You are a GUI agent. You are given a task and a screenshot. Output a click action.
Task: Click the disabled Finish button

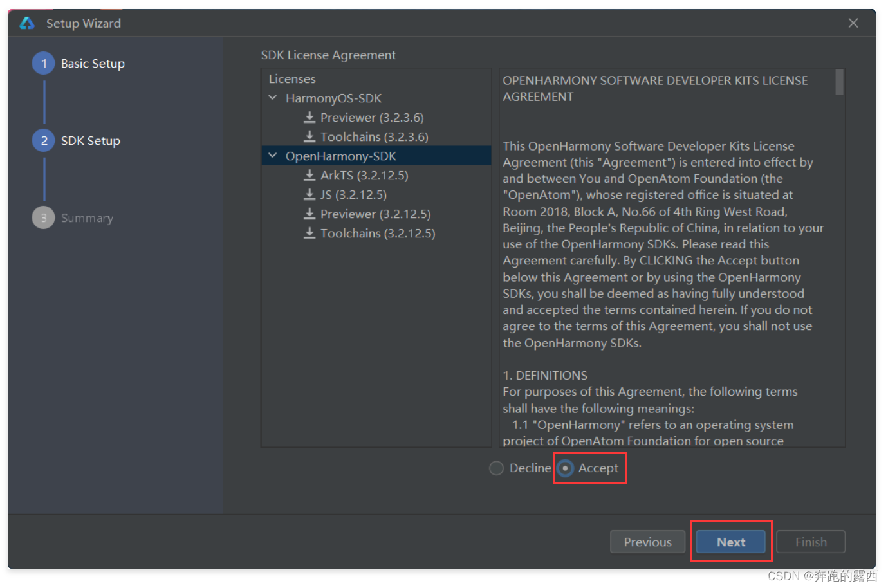click(811, 542)
